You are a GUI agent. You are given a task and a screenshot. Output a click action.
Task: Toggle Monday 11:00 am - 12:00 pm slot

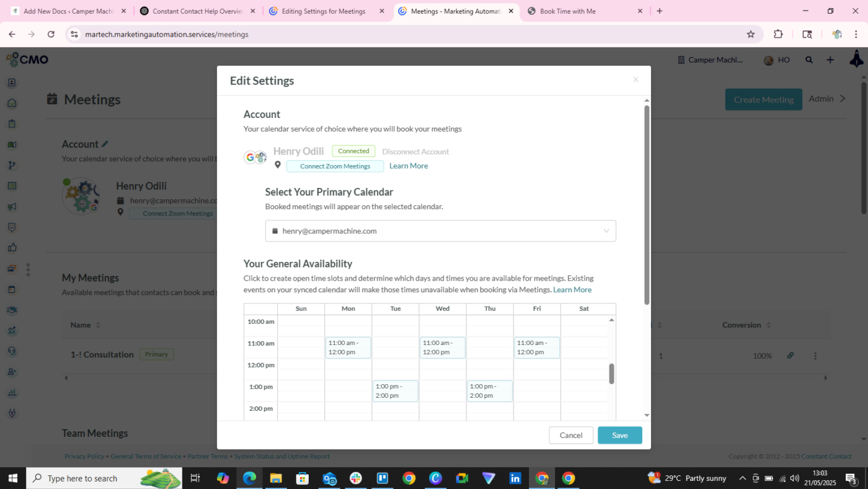point(348,348)
